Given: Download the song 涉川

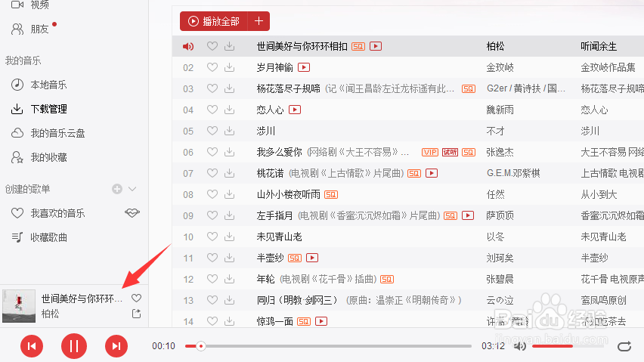Looking at the screenshot, I should (x=230, y=131).
